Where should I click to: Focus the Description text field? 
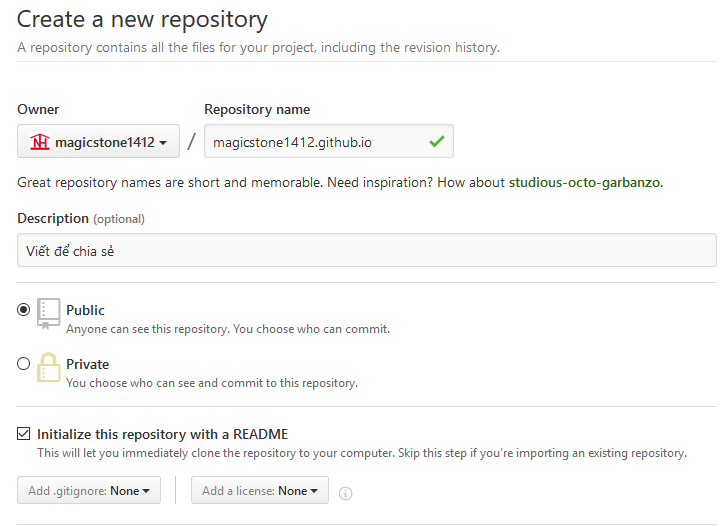point(367,251)
